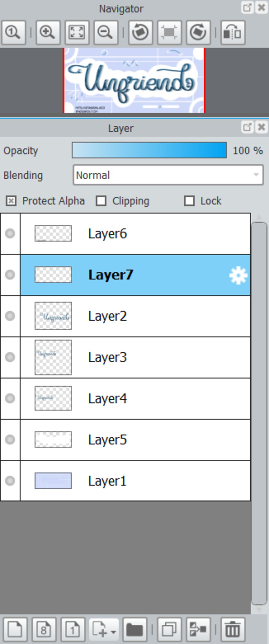The height and width of the screenshot is (644, 269).
Task: Click the Opacity slider bar
Action: click(x=149, y=150)
